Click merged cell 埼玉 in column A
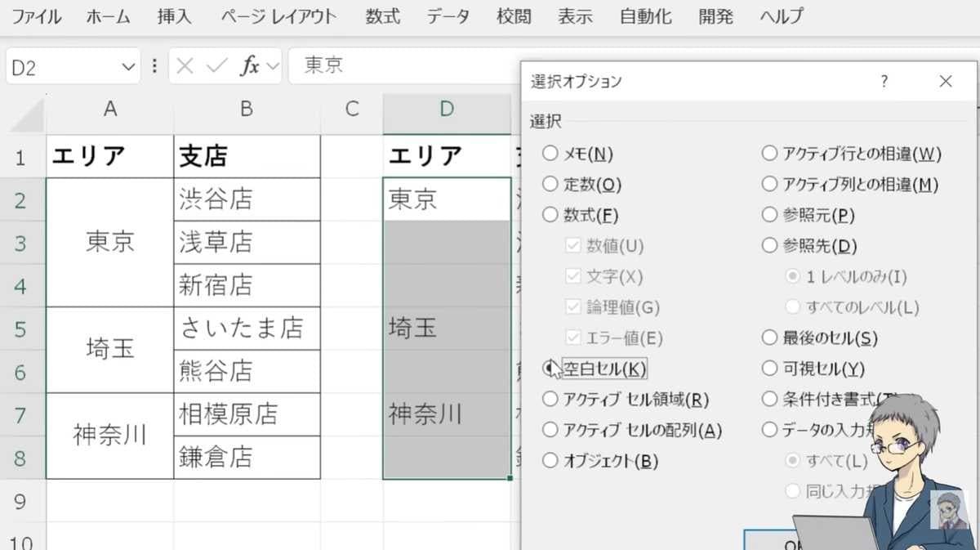The width and height of the screenshot is (980, 550). pos(109,351)
